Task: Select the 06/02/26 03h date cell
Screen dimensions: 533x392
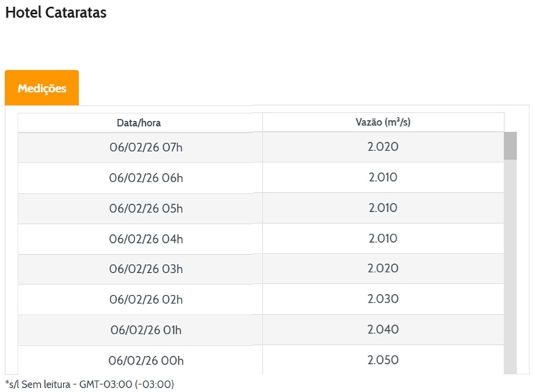Action: click(x=146, y=269)
